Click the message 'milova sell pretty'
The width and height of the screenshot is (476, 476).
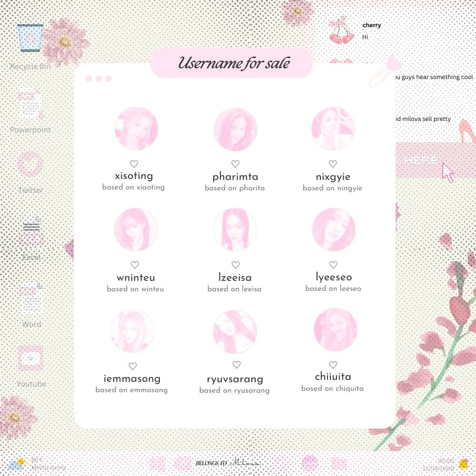point(426,119)
